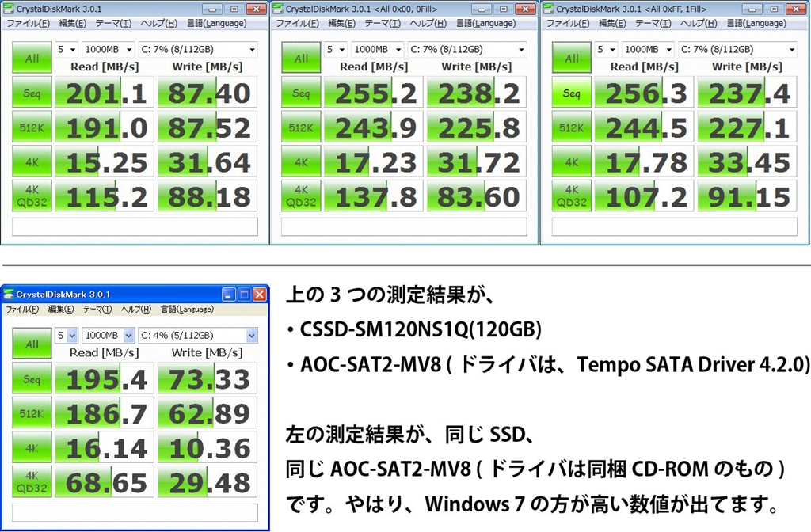
Task: Open test count dropdown in bottom window
Action: pyautogui.click(x=67, y=336)
